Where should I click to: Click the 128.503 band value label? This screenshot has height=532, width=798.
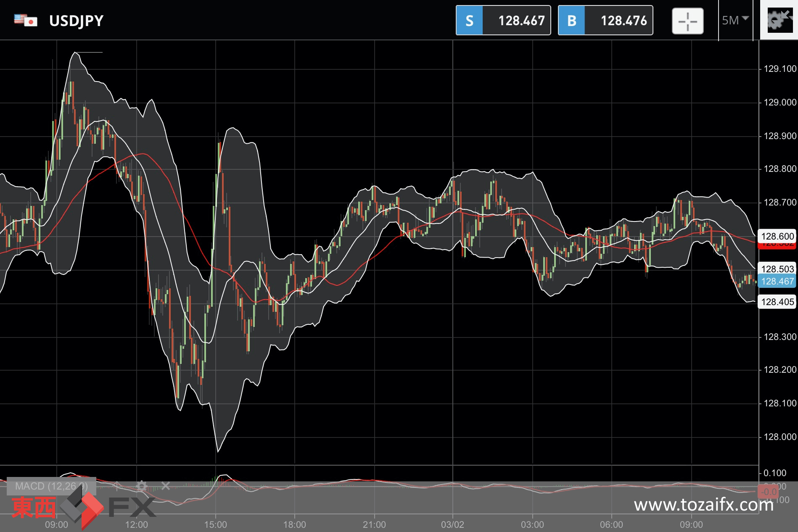pos(777,269)
